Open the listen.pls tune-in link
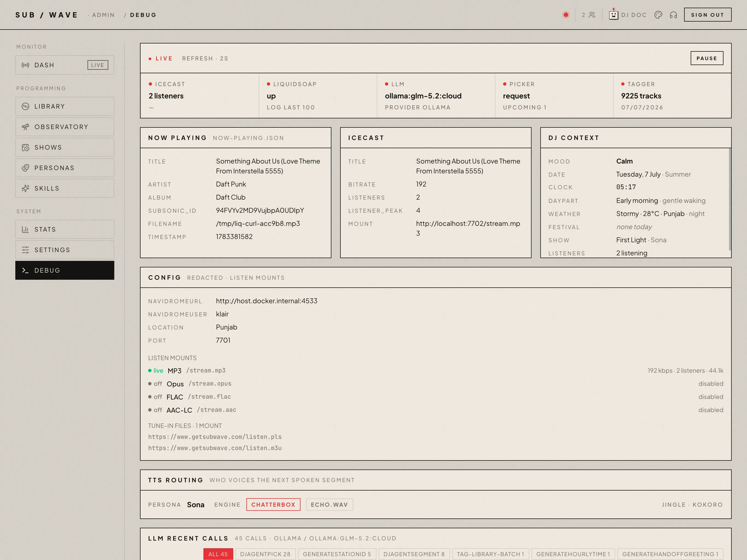This screenshot has height=560, width=747. 215,437
